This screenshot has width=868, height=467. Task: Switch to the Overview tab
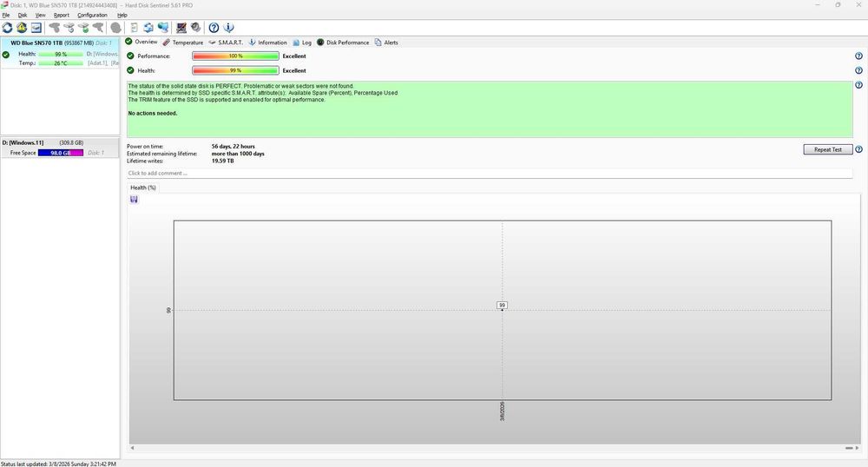(x=141, y=42)
